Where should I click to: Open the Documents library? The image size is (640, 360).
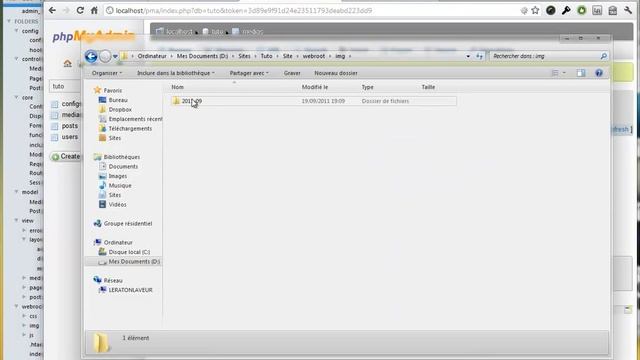coord(123,167)
